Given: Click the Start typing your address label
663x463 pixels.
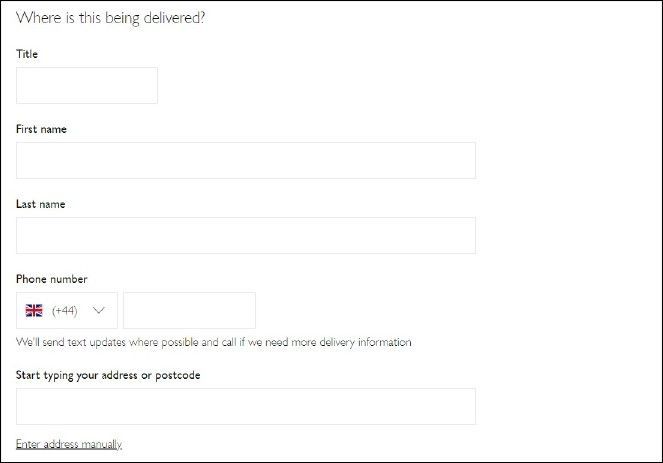Looking at the screenshot, I should [108, 375].
